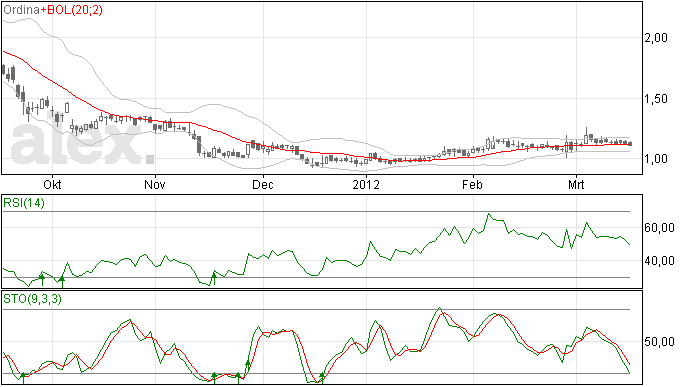
Task: Click the alex watermark logo
Action: tap(82, 143)
